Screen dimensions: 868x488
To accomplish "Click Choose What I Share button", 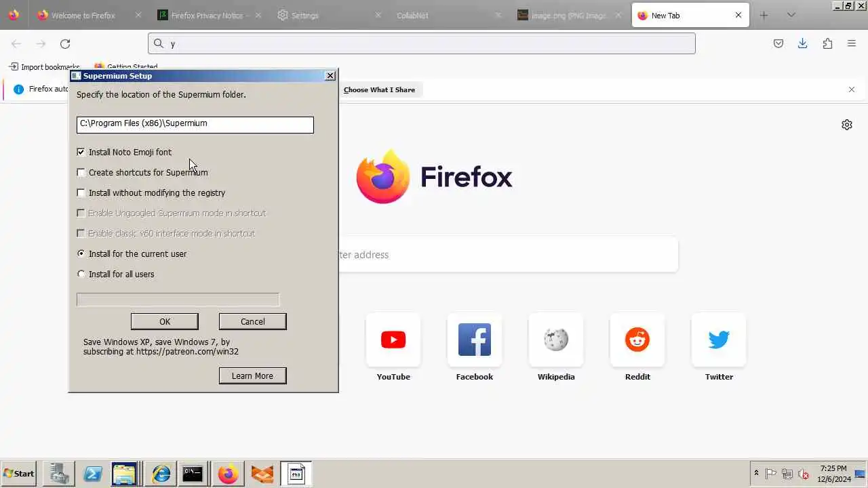I will tap(379, 89).
